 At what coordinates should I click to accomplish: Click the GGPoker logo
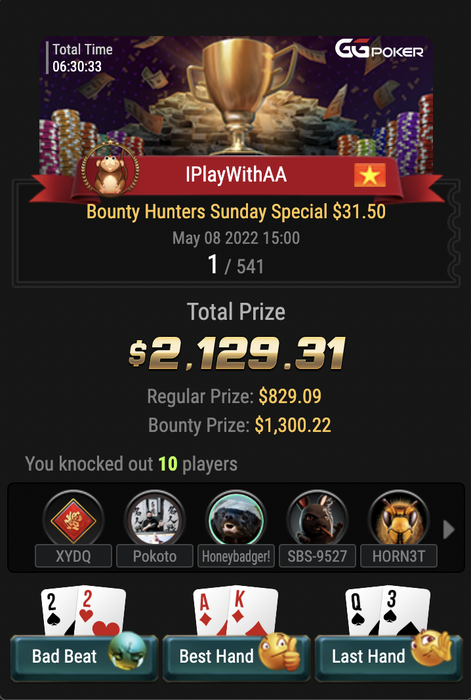379,49
